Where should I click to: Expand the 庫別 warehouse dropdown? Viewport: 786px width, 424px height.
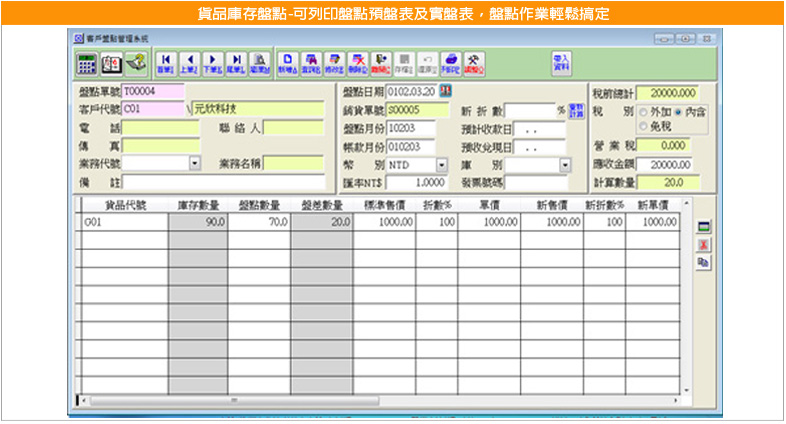pyautogui.click(x=565, y=165)
